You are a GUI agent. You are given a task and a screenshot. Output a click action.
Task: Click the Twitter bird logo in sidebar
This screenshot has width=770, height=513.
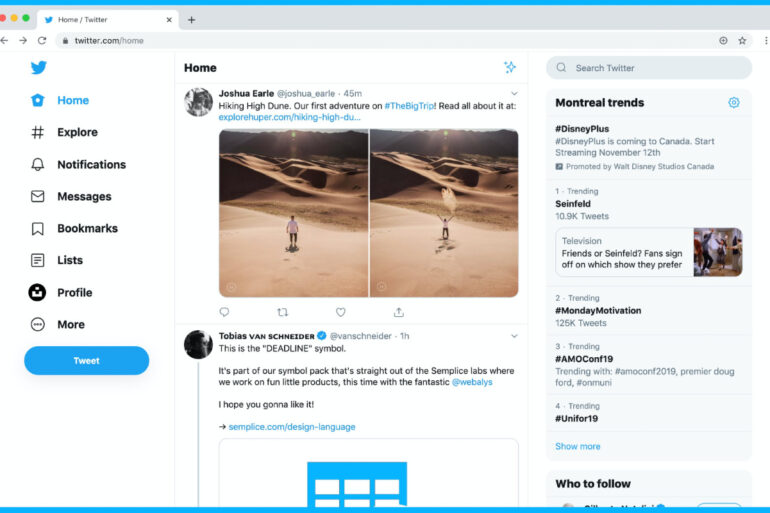click(x=39, y=67)
